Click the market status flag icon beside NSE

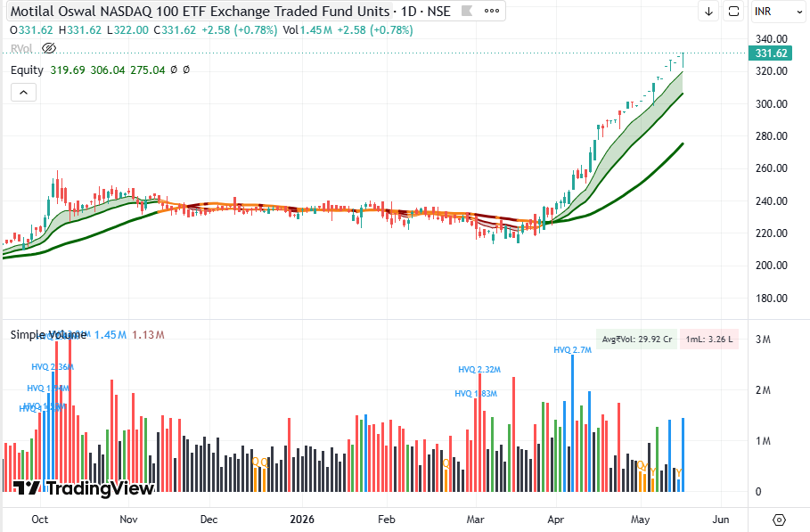coord(466,11)
